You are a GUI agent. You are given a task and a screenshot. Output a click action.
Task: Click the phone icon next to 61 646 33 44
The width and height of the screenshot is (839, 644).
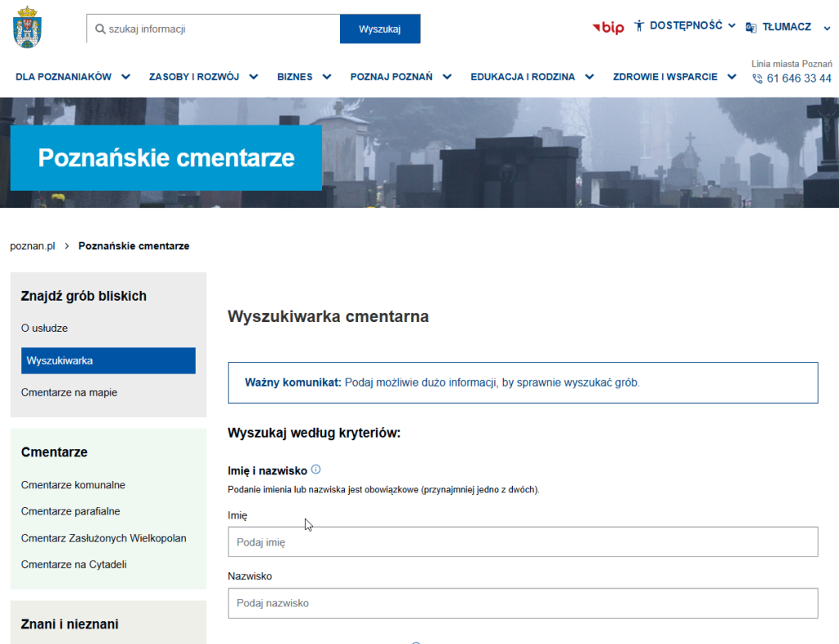tap(757, 79)
